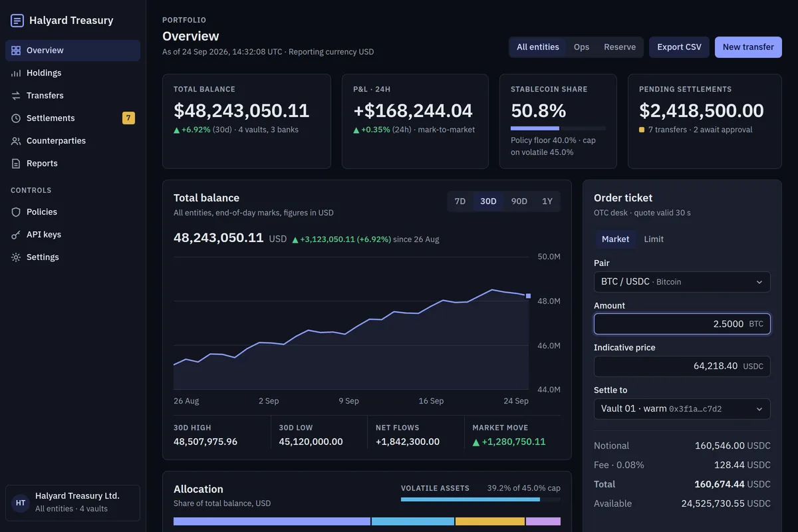Open the Policies controls page

pyautogui.click(x=73, y=212)
